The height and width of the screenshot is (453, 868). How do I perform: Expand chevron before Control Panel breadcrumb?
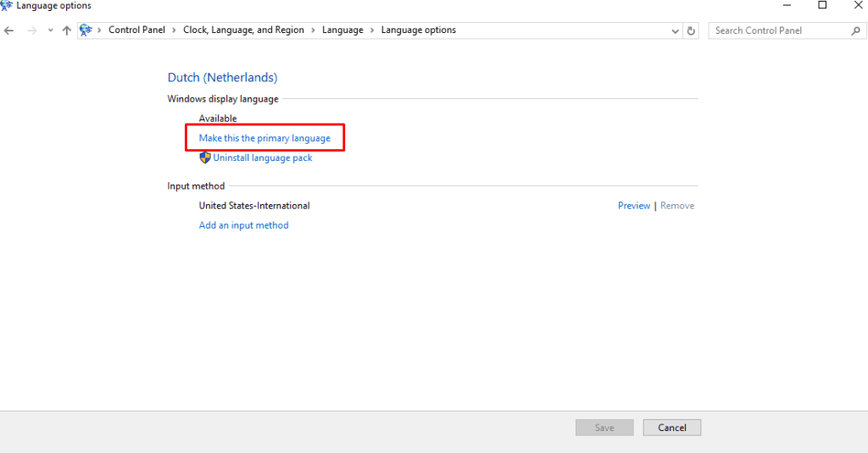pyautogui.click(x=100, y=30)
